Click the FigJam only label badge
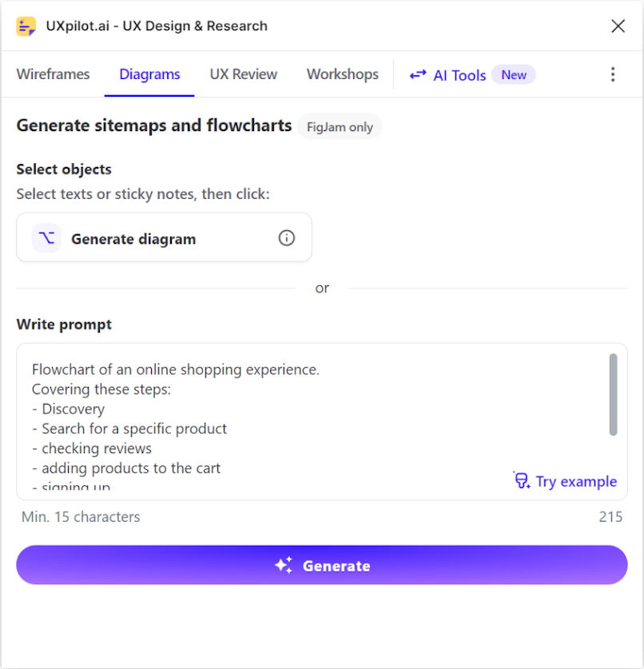Screen dimensions: 644x669 pyautogui.click(x=340, y=127)
